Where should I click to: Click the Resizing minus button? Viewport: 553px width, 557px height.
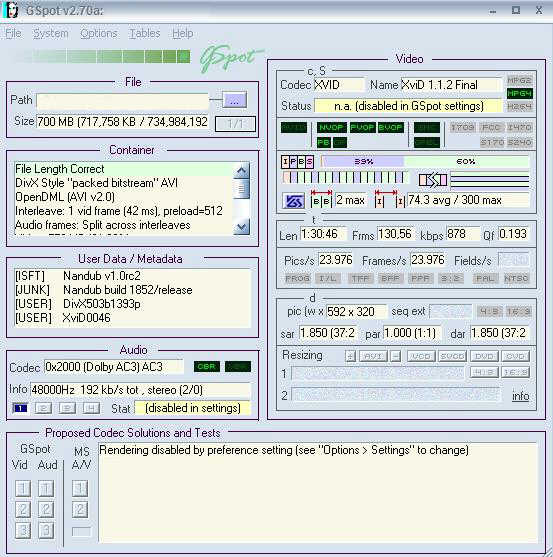(x=395, y=356)
